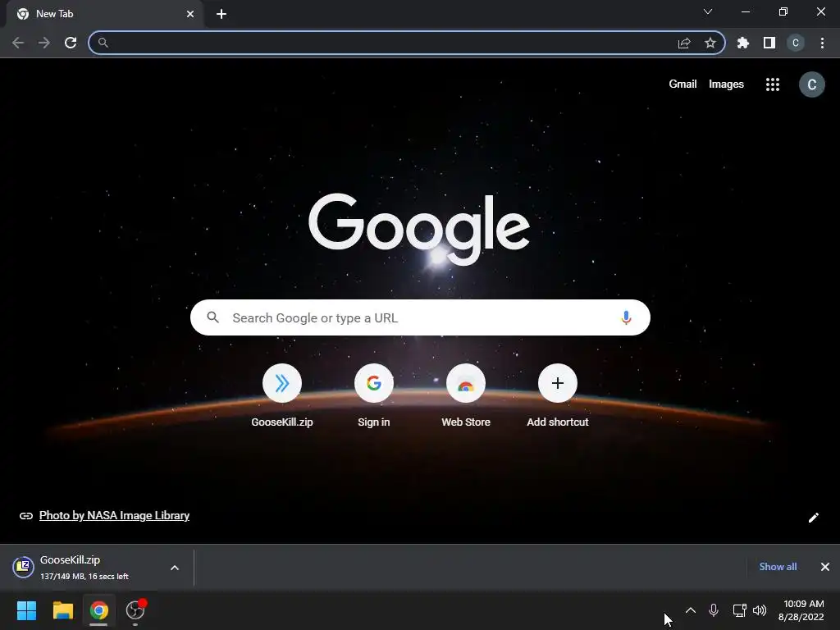Click the Google logo
Image resolution: width=840 pixels, height=630 pixels.
pos(419,228)
